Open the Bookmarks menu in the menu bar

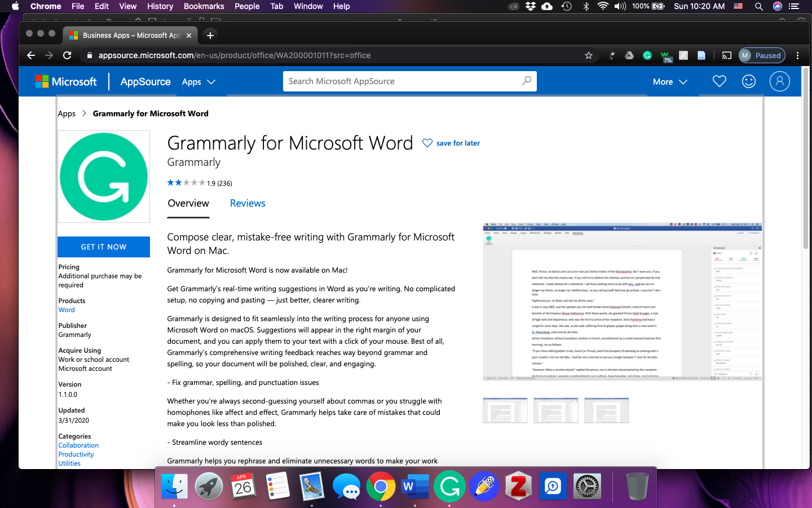tap(204, 6)
